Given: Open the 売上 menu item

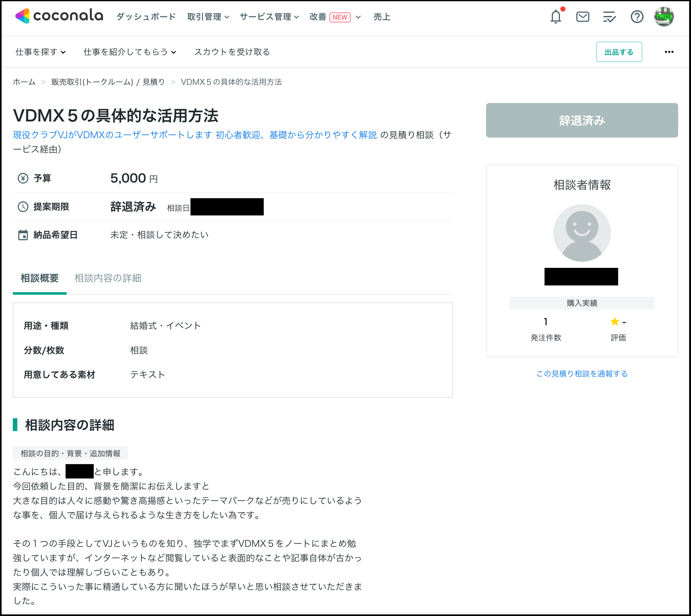Looking at the screenshot, I should pos(382,17).
